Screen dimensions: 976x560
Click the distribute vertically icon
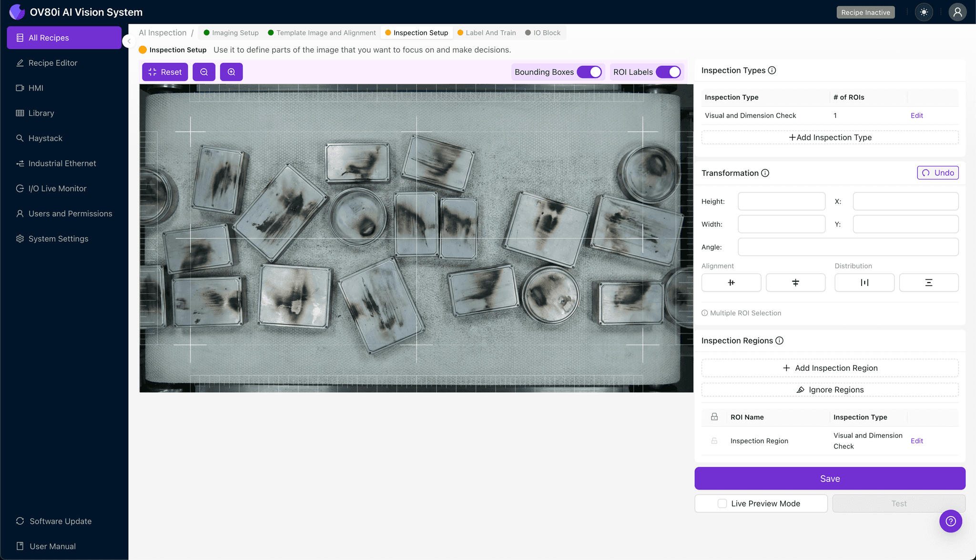pos(928,283)
